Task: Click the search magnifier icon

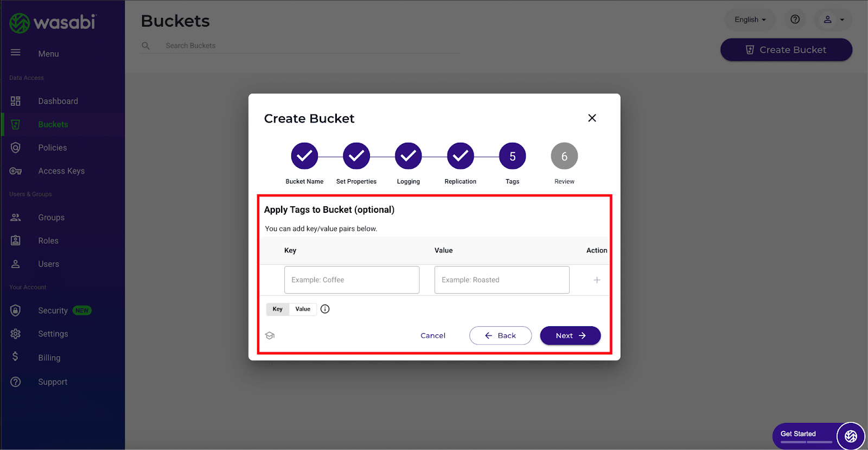Action: pyautogui.click(x=146, y=46)
